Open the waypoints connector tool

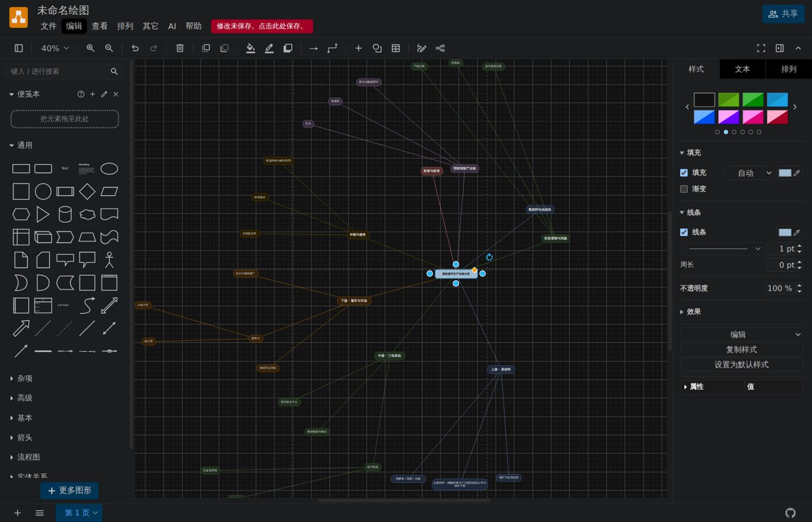tap(332, 48)
